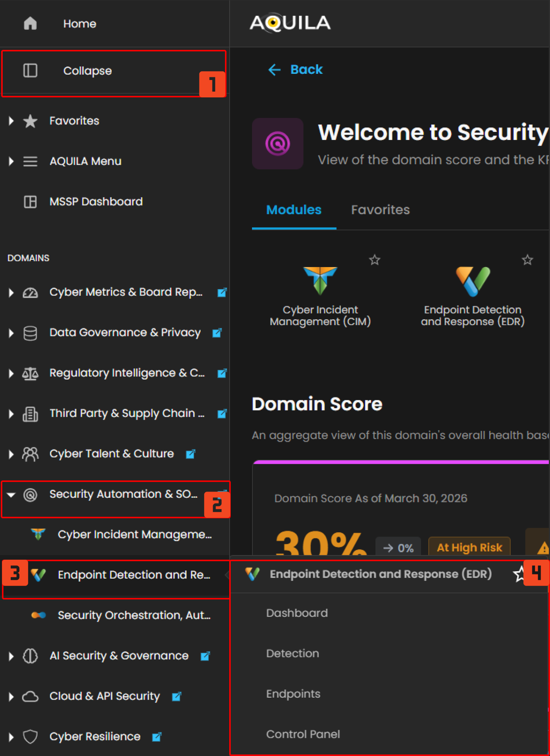Open the Cyber Incident Management module card icon

tap(320, 281)
